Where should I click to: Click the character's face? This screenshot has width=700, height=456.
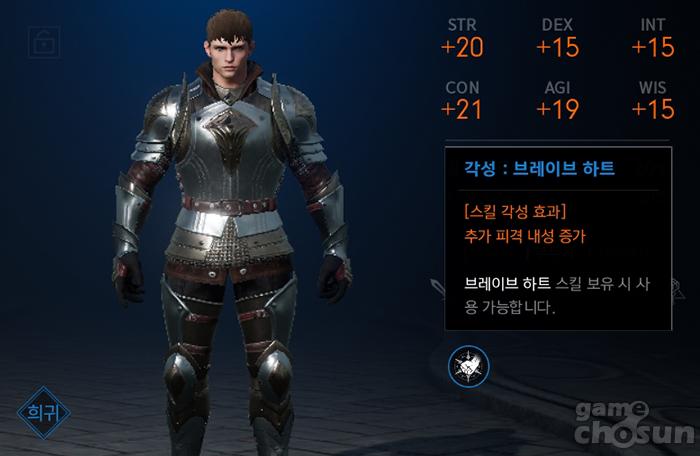(229, 58)
